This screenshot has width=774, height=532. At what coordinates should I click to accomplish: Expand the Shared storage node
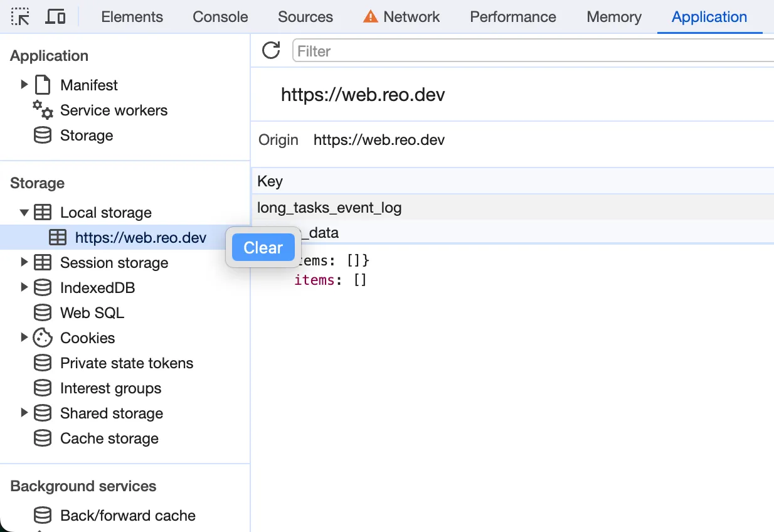[x=24, y=413]
